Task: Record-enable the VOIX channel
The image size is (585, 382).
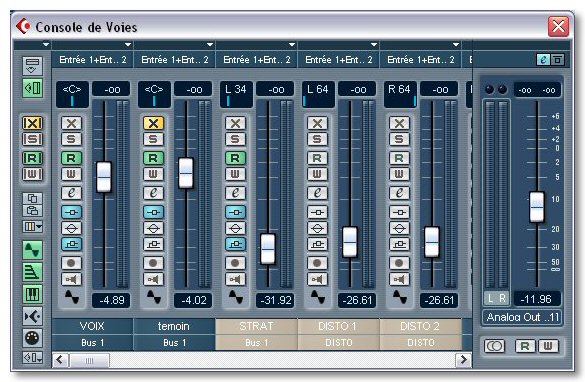Action: coord(71,263)
